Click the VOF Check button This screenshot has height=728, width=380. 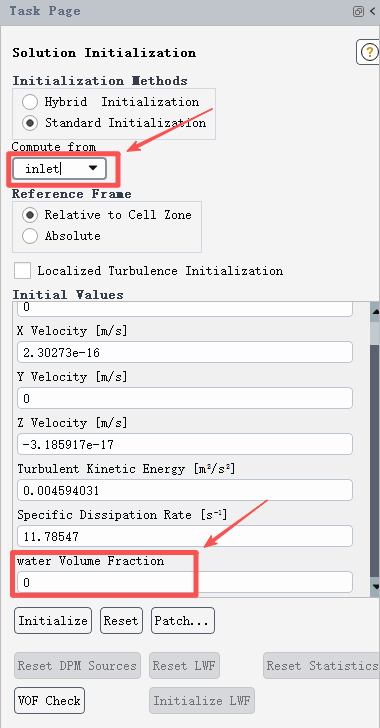(50, 701)
